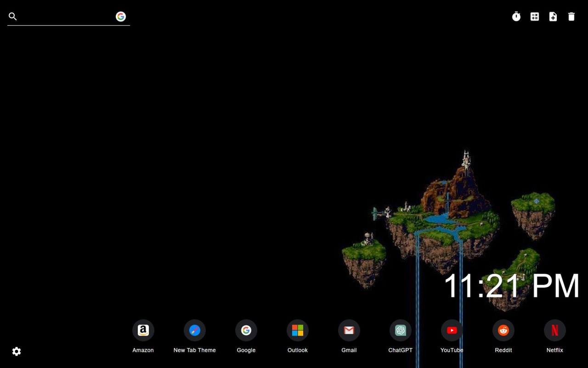588x368 pixels.
Task: Open the Gmail shortcut icon
Action: (x=349, y=330)
